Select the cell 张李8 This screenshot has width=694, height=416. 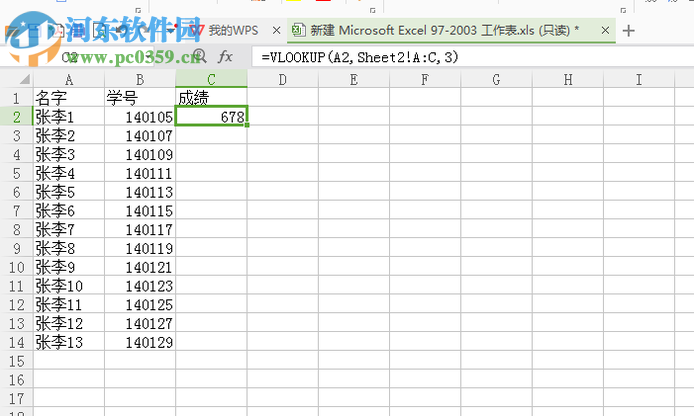69,248
